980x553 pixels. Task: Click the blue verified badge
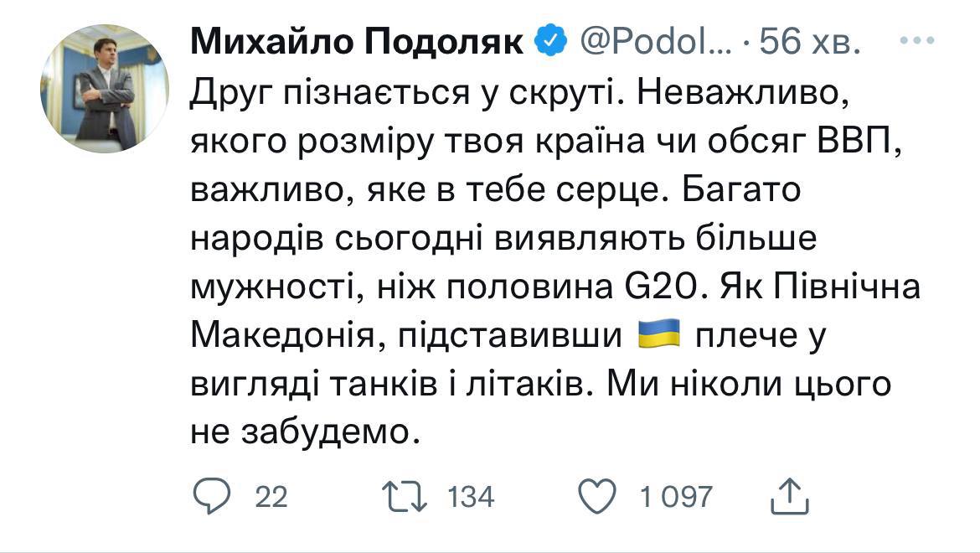(x=550, y=39)
